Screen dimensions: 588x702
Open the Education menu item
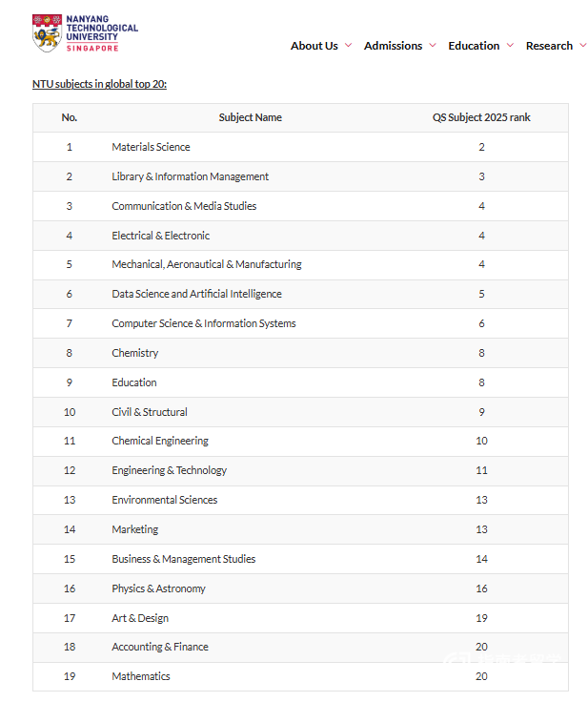coord(474,46)
